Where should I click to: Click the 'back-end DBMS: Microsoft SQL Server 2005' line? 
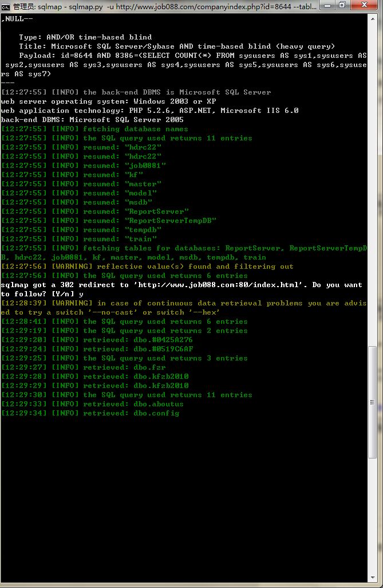click(x=92, y=120)
